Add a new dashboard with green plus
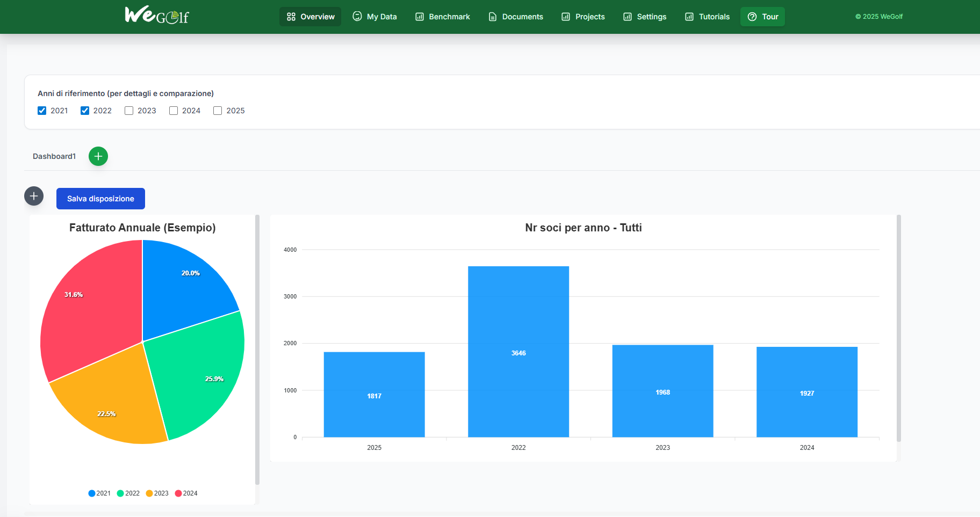This screenshot has width=980, height=517. coord(98,156)
